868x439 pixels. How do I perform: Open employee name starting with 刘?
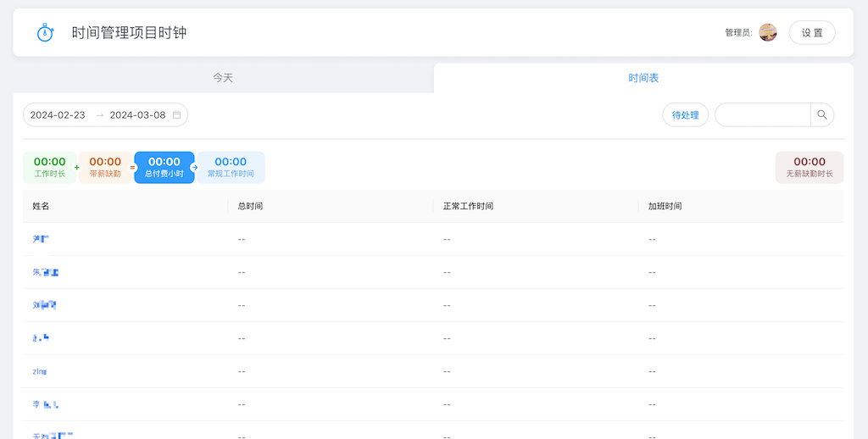[x=44, y=305]
